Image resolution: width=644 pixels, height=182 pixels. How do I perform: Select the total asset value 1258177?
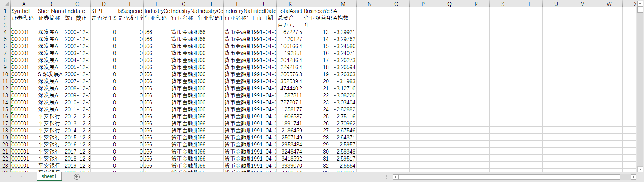pos(290,109)
